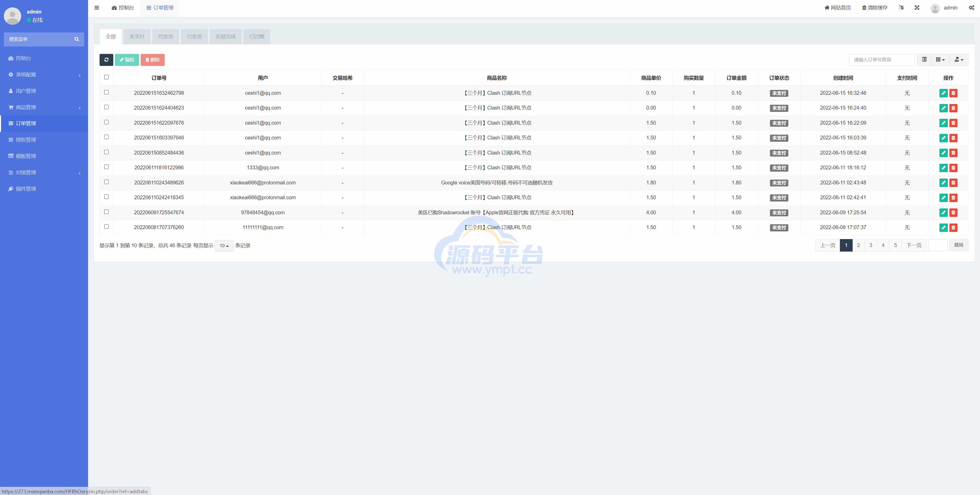The width and height of the screenshot is (980, 495).
Task: Switch to the 已发货 filter tab
Action: [194, 37]
